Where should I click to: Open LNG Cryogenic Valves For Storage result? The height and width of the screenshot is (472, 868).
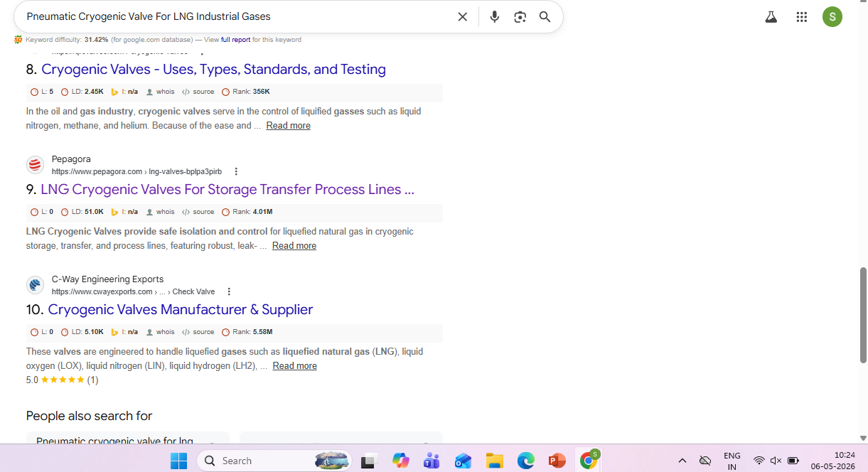click(227, 189)
